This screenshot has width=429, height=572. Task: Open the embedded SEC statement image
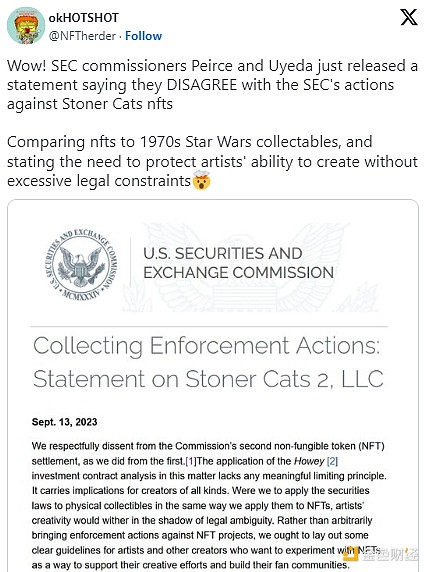(213, 385)
